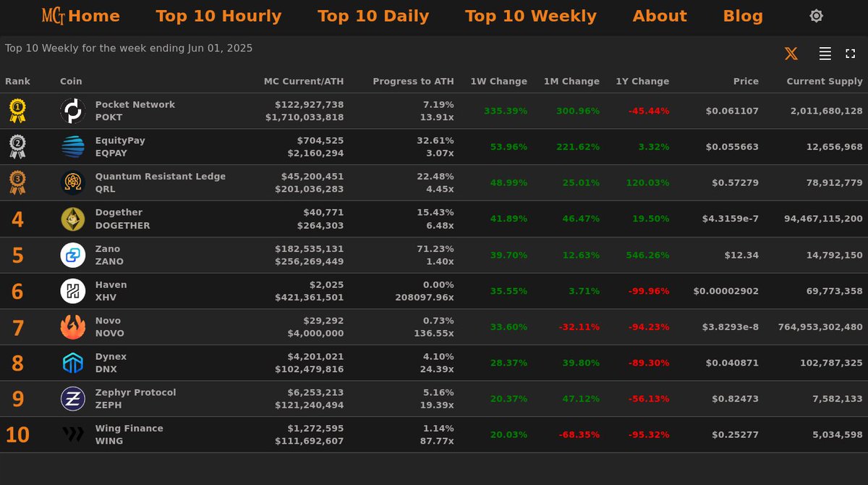Open the Quantum Resistant Ledge coin name
868x485 pixels.
(161, 177)
